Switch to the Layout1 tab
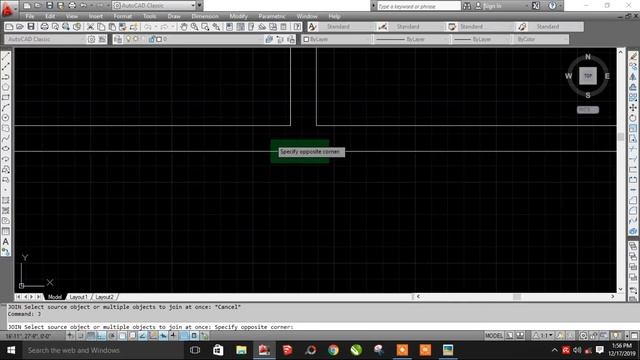The width and height of the screenshot is (640, 360). (79, 297)
